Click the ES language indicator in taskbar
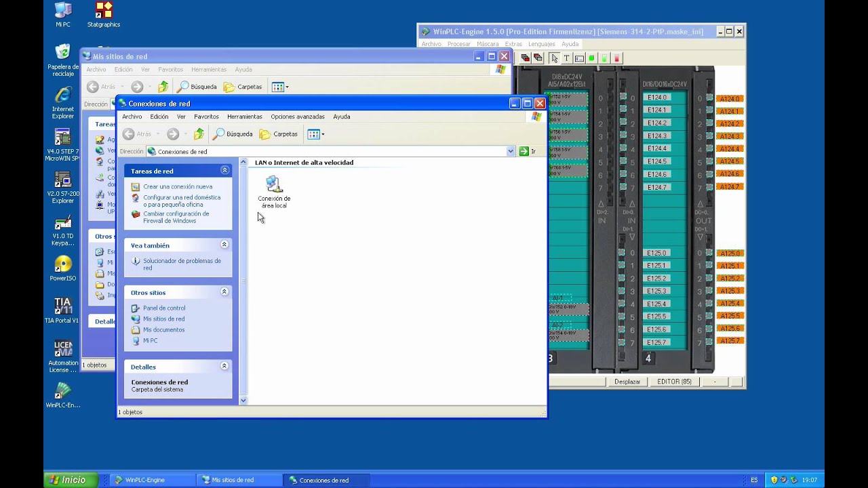The width and height of the screenshot is (868, 488). pyautogui.click(x=754, y=480)
